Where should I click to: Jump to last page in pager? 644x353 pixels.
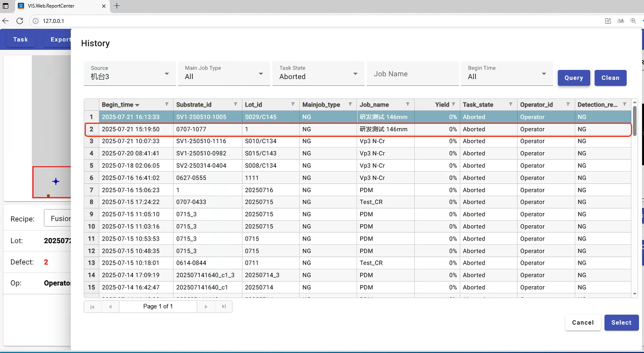click(224, 306)
